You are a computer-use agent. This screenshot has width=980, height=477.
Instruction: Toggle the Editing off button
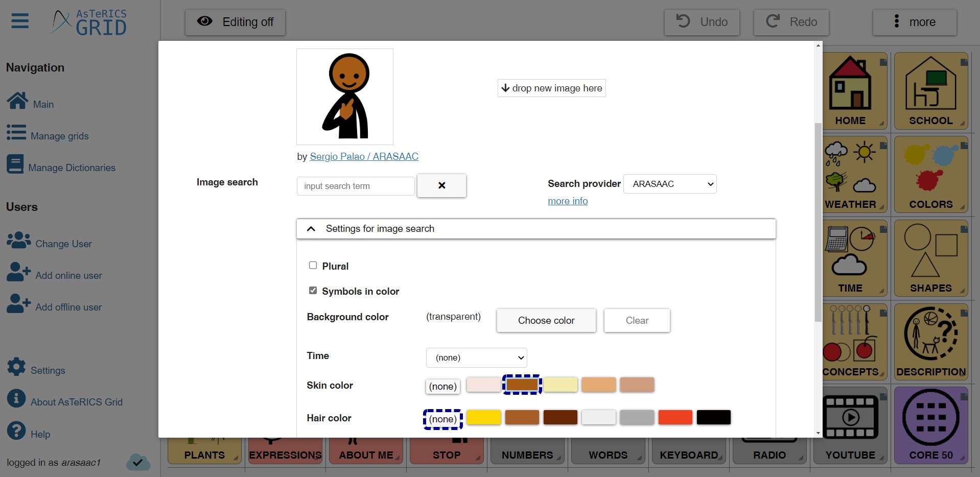tap(235, 22)
